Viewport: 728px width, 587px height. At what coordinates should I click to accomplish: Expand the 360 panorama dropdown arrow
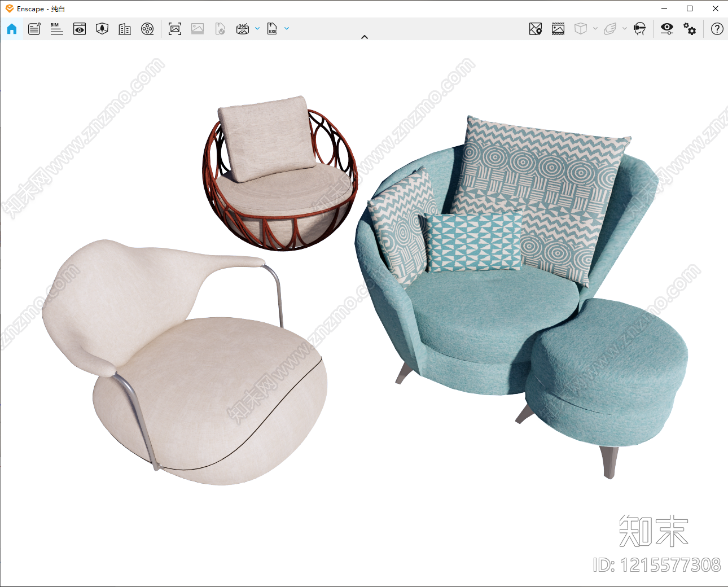[x=257, y=28]
